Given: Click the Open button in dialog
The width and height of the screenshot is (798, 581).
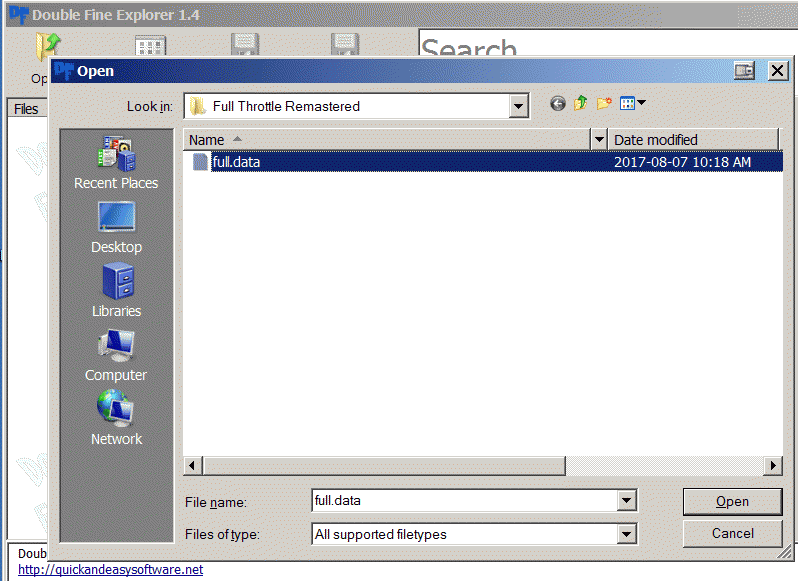Looking at the screenshot, I should (732, 502).
